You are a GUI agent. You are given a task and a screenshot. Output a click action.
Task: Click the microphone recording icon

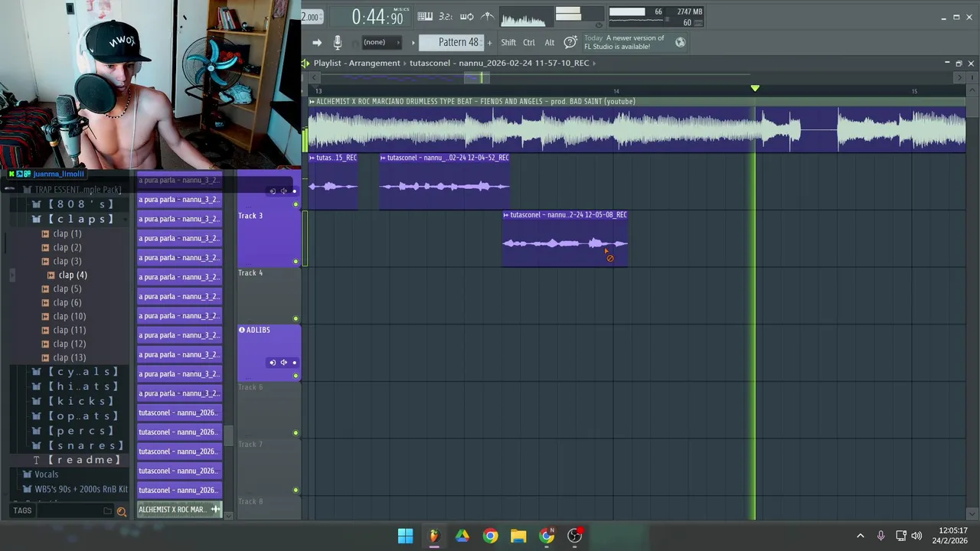(x=338, y=43)
